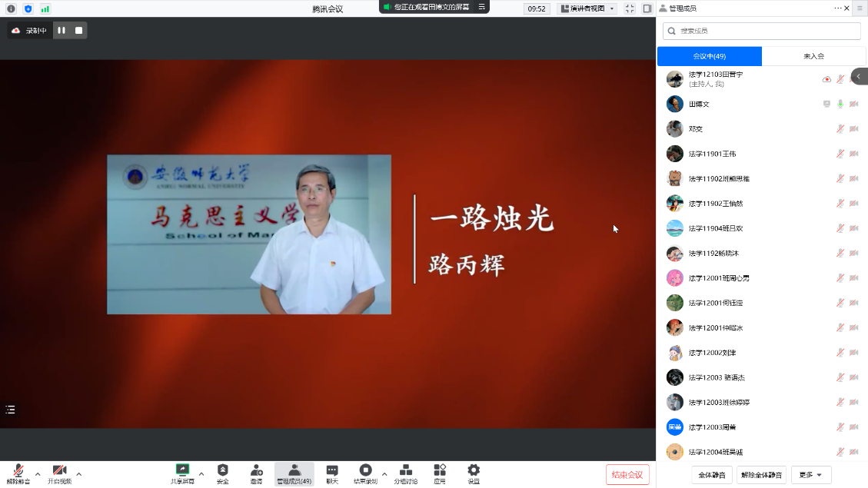Screen dimensions: 868x488
Task: Click the 搜索成员 search field
Action: point(761,31)
